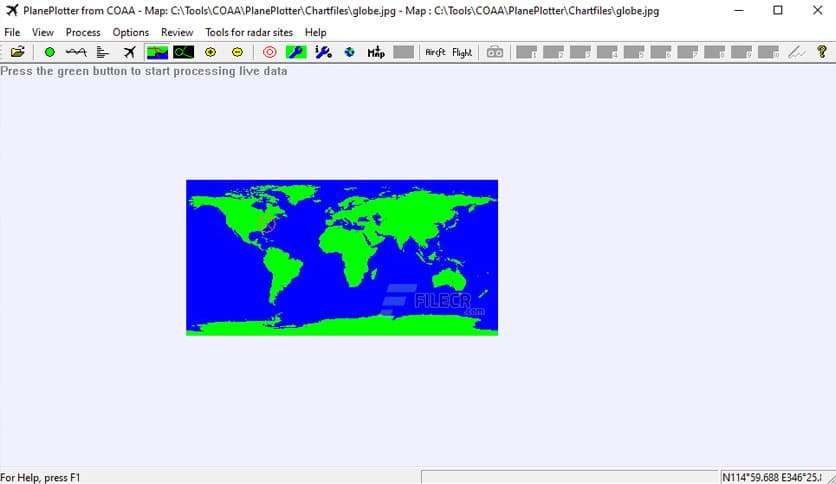
Task: Click the 'Press the green button' message
Action: [144, 71]
